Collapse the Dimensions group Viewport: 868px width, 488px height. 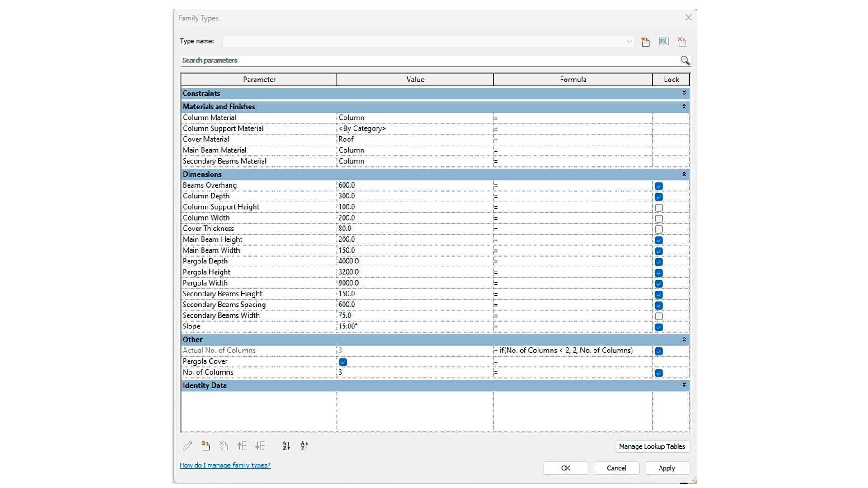pyautogui.click(x=684, y=174)
